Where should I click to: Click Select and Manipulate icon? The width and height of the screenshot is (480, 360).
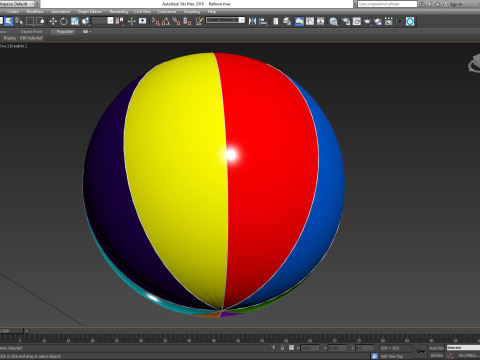pyautogui.click(x=132, y=21)
